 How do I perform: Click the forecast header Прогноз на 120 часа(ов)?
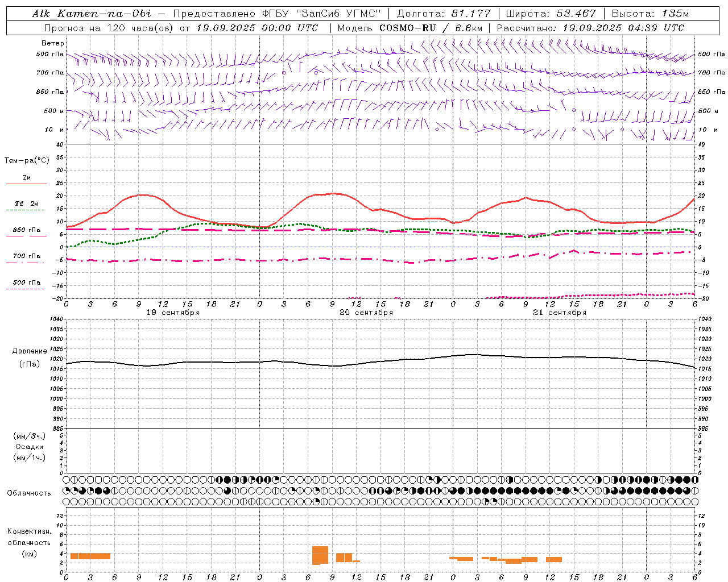coord(109,28)
